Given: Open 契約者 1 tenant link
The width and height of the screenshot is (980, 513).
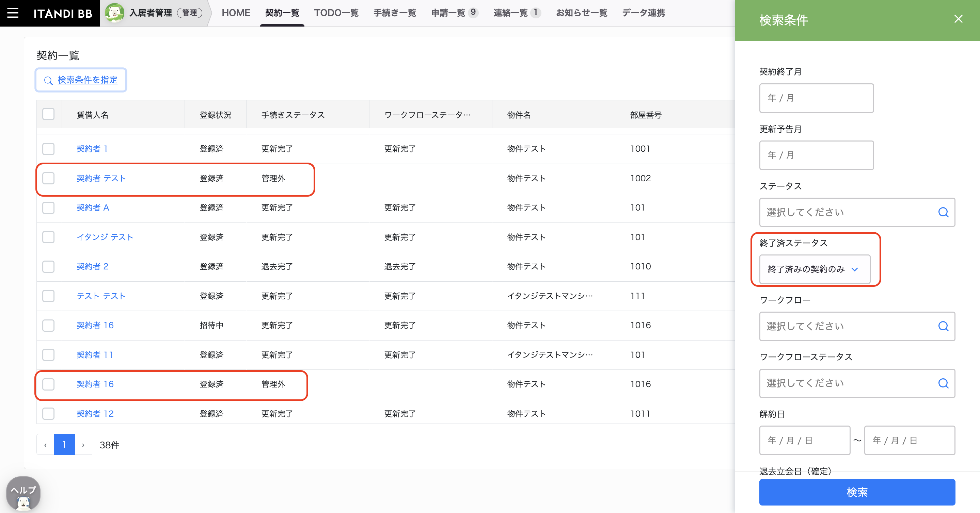Looking at the screenshot, I should point(92,149).
